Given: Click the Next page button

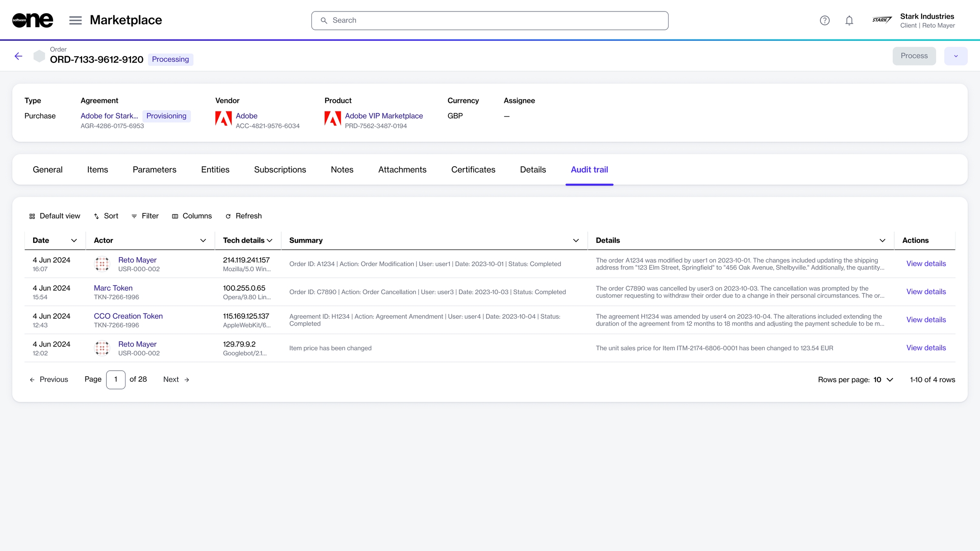Looking at the screenshot, I should coord(176,380).
